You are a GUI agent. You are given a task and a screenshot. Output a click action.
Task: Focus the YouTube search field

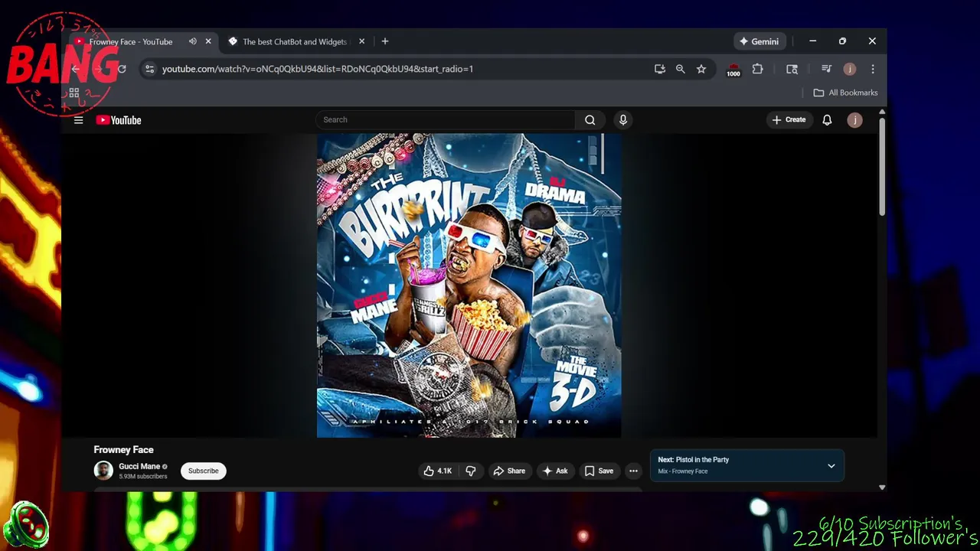coord(445,119)
